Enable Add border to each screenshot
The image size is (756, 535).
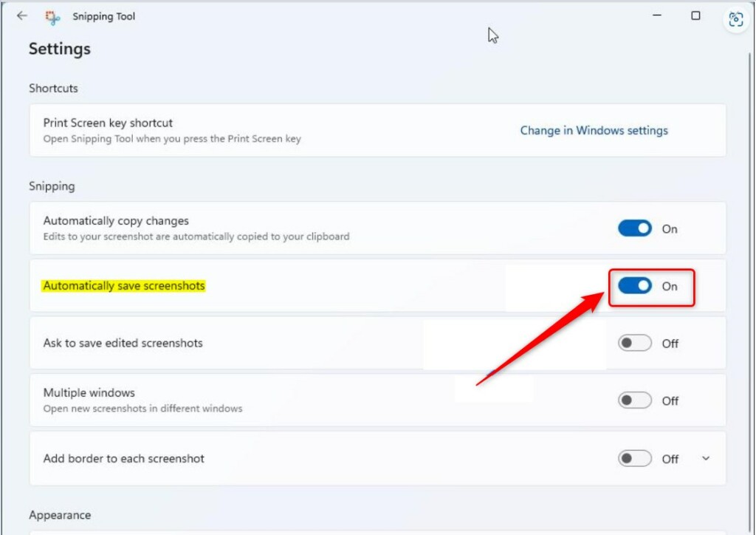click(x=633, y=458)
